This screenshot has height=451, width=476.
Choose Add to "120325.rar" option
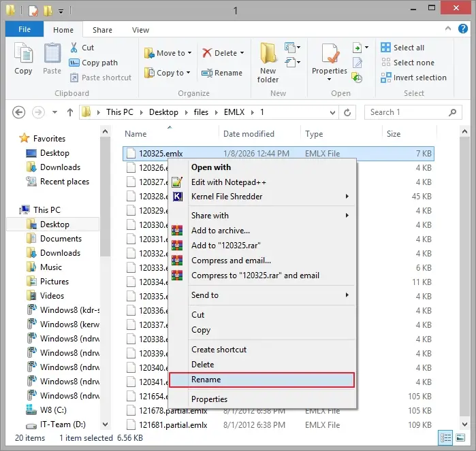tap(262, 246)
